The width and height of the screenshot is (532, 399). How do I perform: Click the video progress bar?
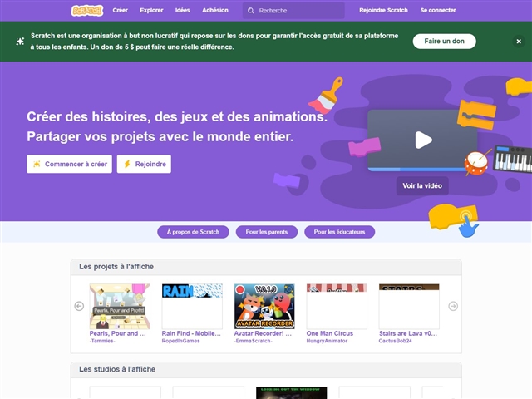pos(418,169)
